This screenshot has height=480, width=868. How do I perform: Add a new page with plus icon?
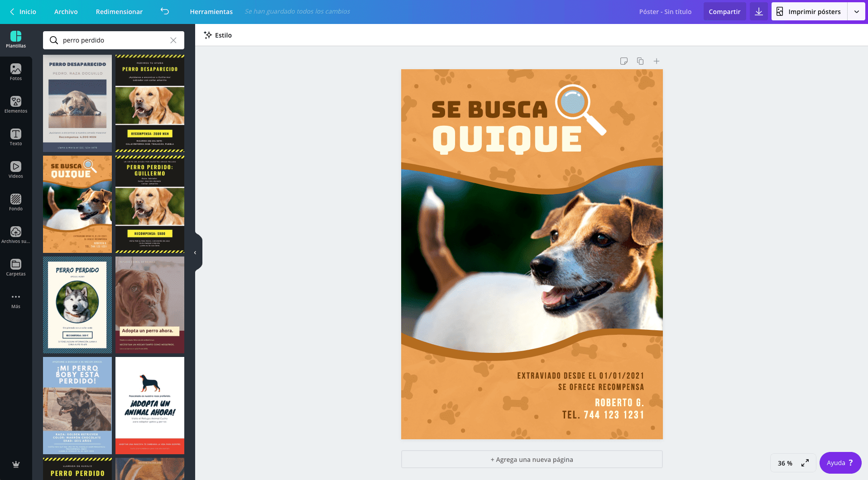tap(657, 61)
